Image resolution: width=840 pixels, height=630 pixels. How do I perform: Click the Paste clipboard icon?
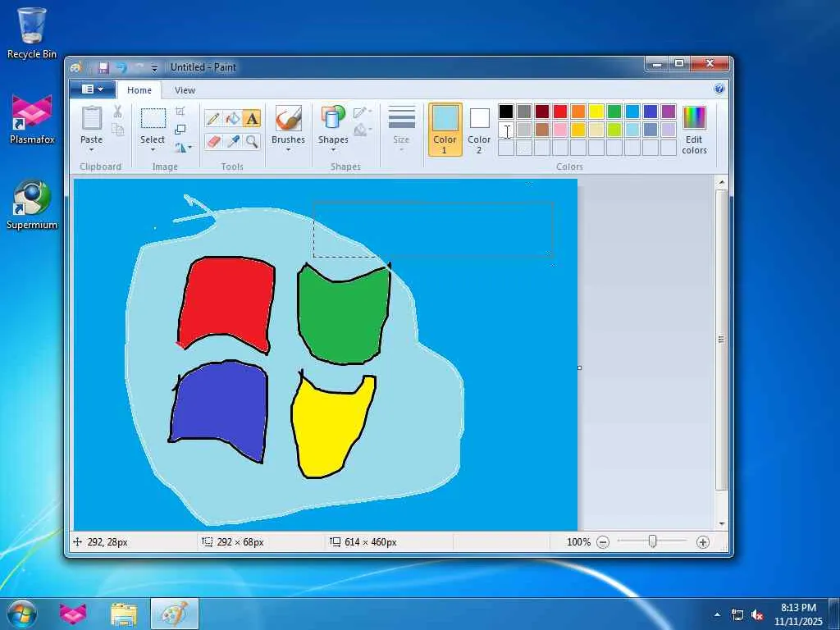[x=92, y=118]
